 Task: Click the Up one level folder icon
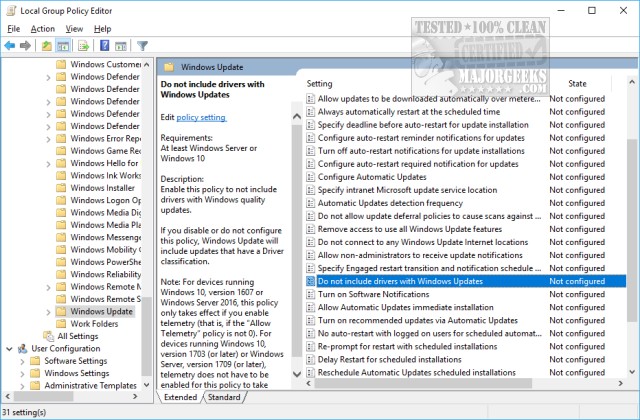click(x=47, y=46)
